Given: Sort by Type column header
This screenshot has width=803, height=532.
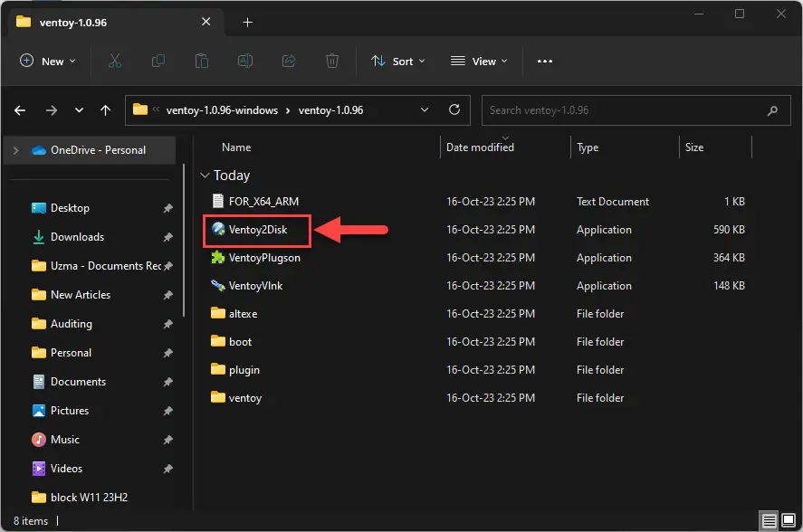Looking at the screenshot, I should pos(588,147).
